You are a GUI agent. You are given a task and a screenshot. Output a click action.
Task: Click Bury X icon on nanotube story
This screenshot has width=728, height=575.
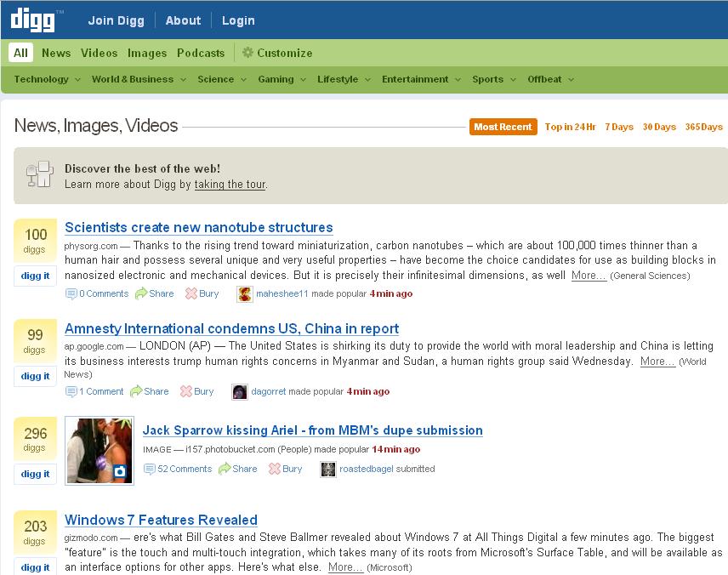tap(191, 293)
